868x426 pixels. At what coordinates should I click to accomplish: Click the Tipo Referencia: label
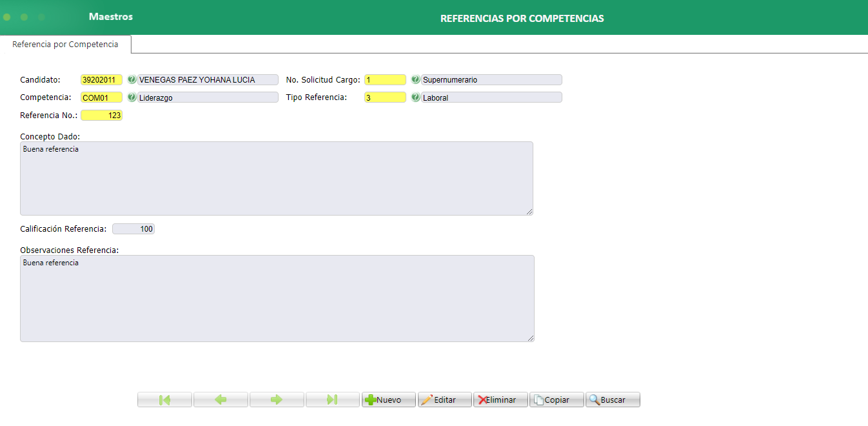(x=316, y=97)
